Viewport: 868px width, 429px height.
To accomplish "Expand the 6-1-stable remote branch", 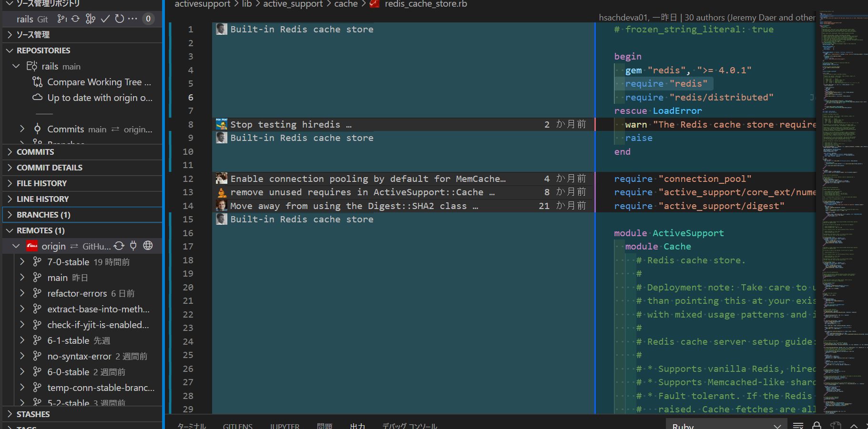I will (x=22, y=340).
